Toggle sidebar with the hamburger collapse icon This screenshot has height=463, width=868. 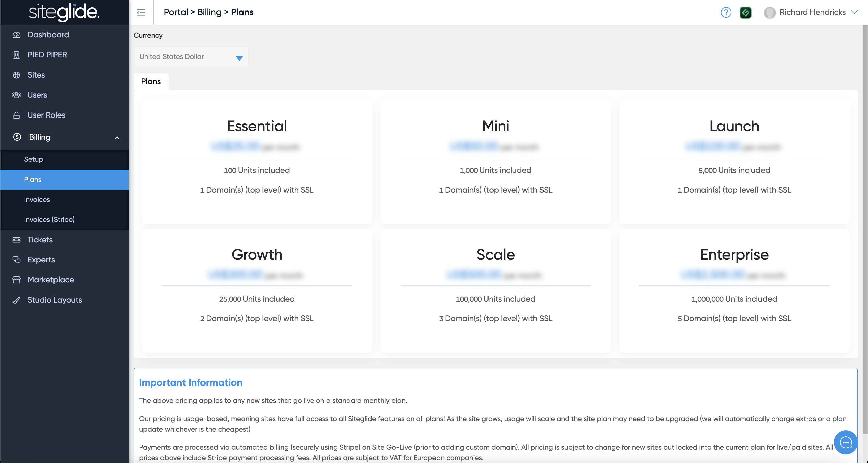click(x=141, y=13)
